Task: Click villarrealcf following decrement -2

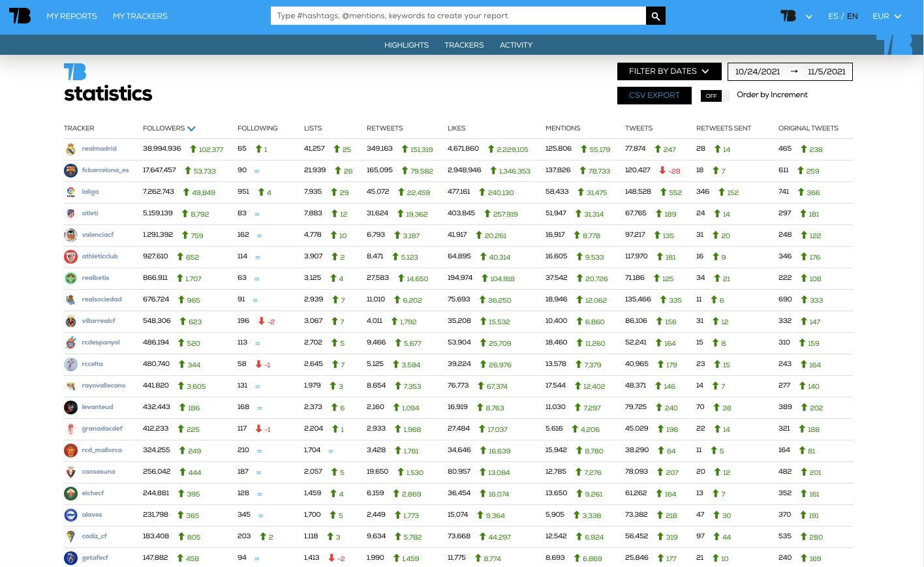Action: (x=271, y=322)
